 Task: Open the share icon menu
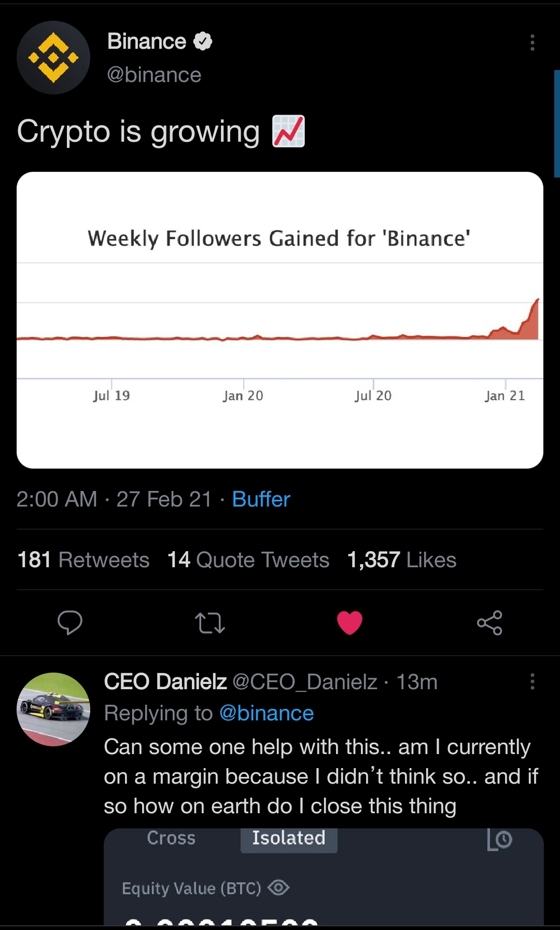[489, 623]
